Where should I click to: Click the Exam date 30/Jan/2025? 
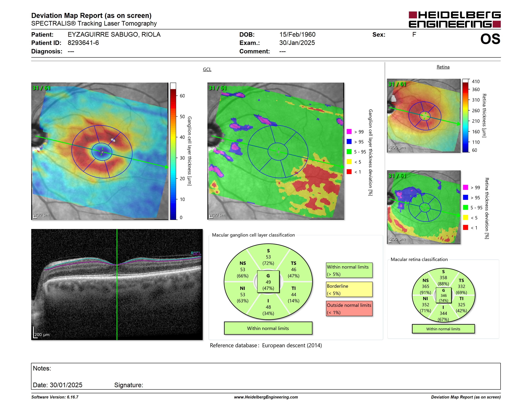297,43
